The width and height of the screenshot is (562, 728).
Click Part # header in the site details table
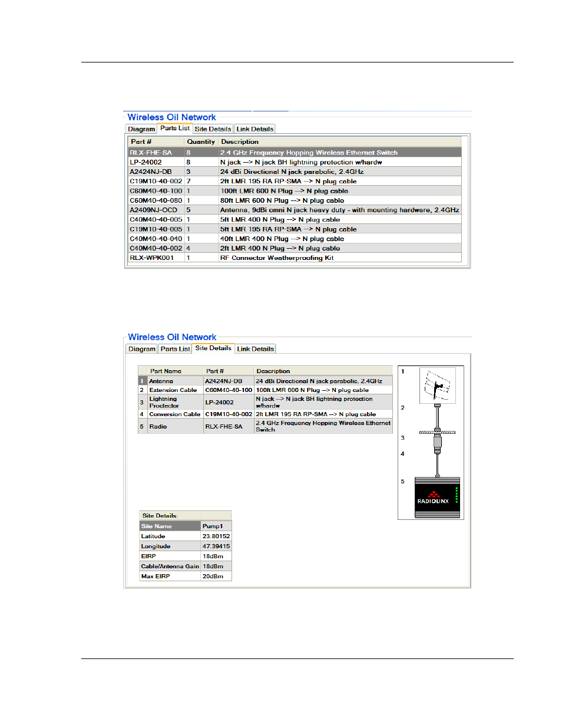[229, 371]
